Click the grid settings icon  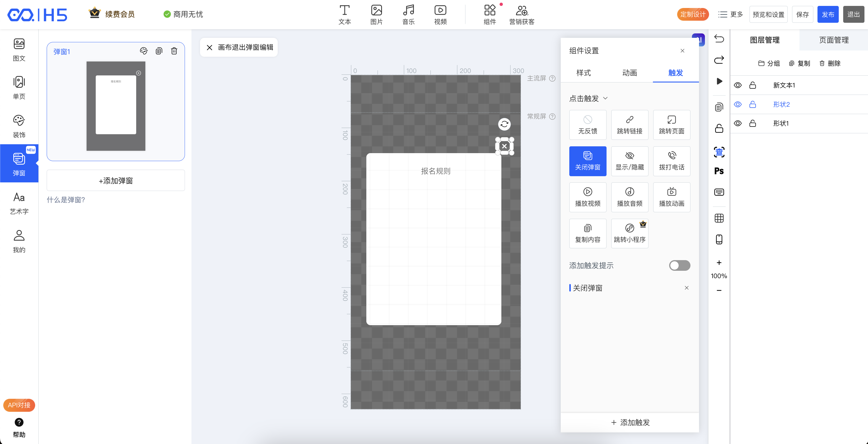click(x=719, y=218)
